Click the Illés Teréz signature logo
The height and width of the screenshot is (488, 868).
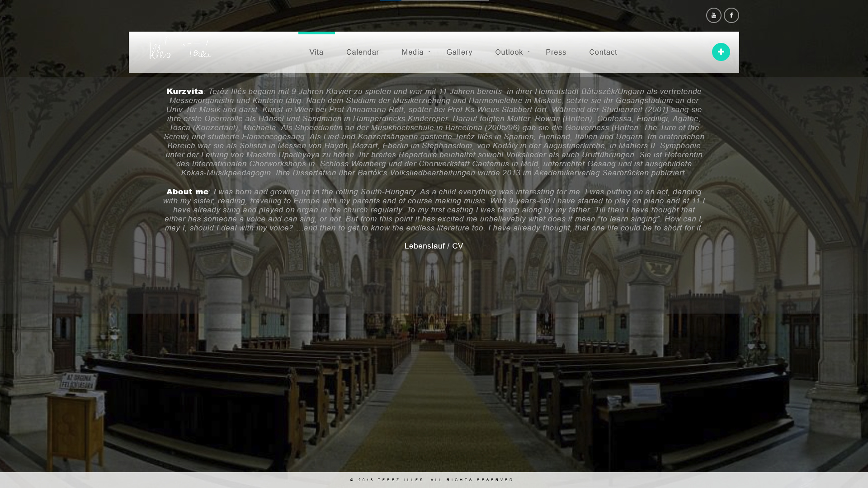click(x=180, y=51)
